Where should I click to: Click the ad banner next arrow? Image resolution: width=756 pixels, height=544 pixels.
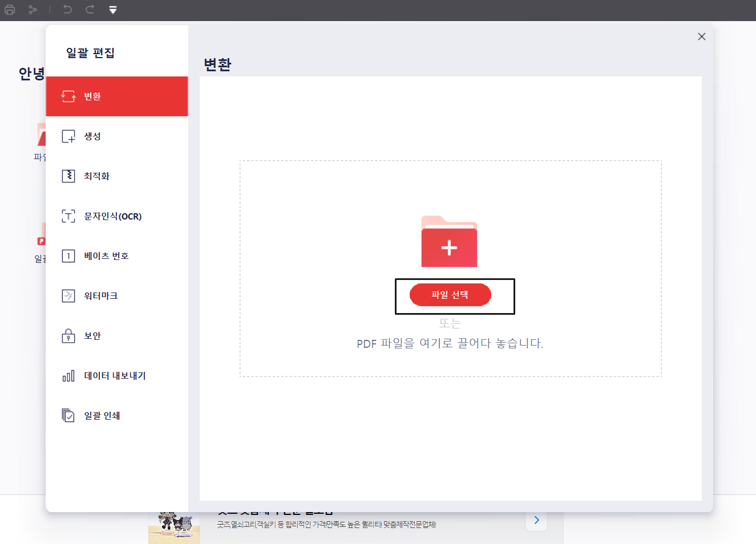(536, 520)
